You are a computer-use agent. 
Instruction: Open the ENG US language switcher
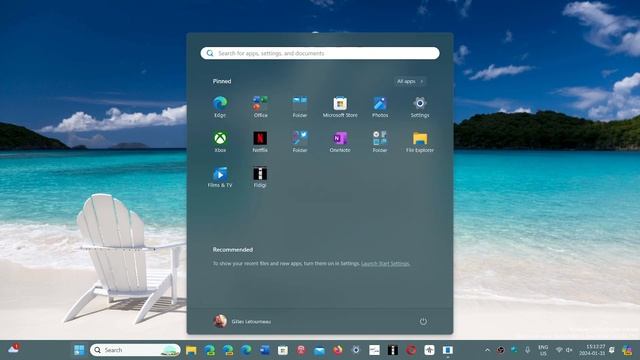click(543, 350)
